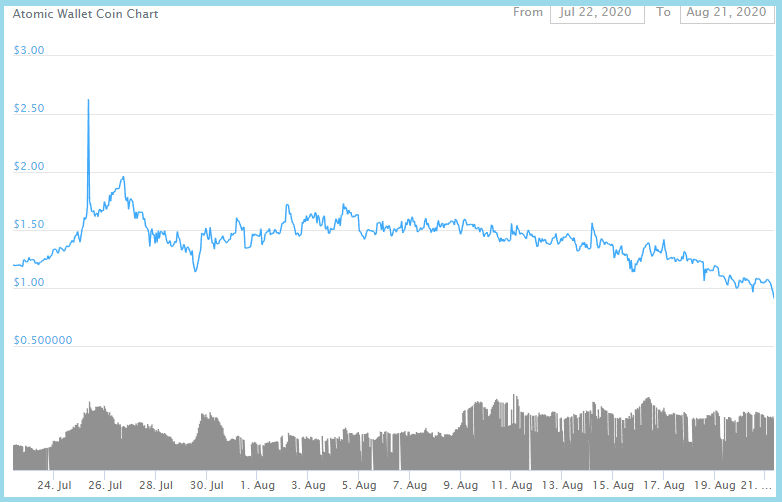This screenshot has height=502, width=782.
Task: Click the 30. Jul date axis label
Action: (x=206, y=485)
